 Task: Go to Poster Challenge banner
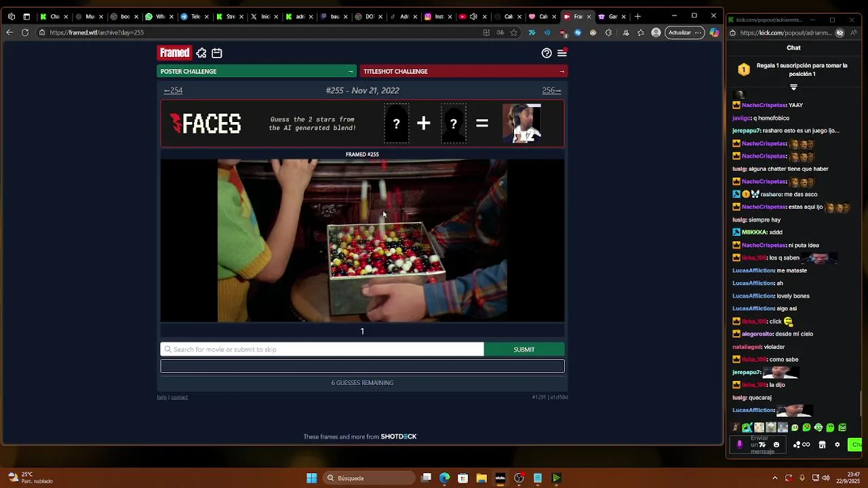pyautogui.click(x=257, y=71)
